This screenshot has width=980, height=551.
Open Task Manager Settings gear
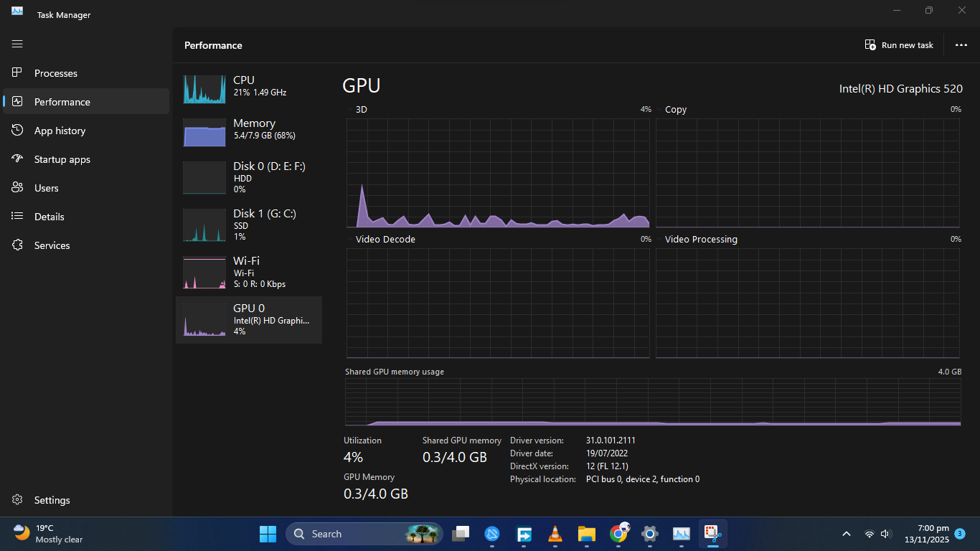tap(18, 500)
